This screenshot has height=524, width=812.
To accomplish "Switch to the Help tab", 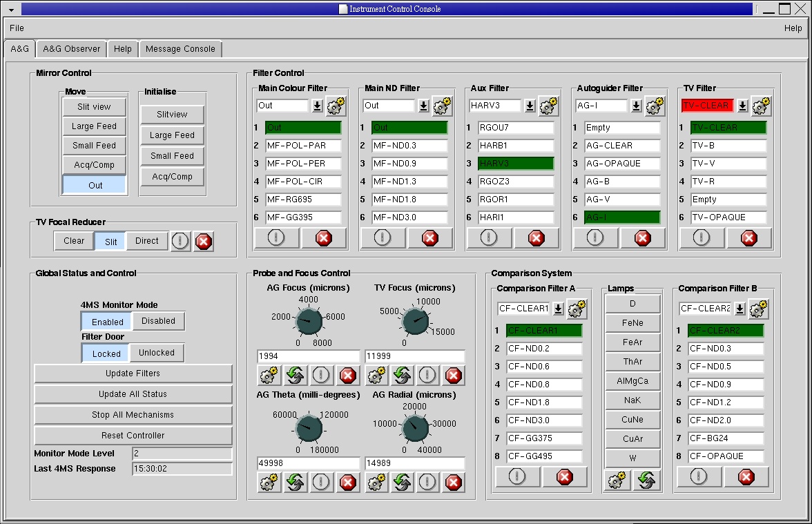I will point(123,48).
